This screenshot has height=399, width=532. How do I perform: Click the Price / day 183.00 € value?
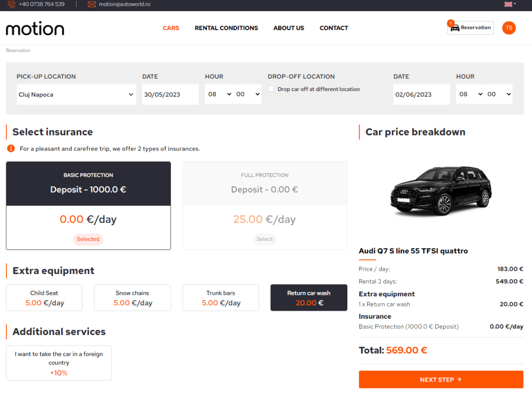510,269
